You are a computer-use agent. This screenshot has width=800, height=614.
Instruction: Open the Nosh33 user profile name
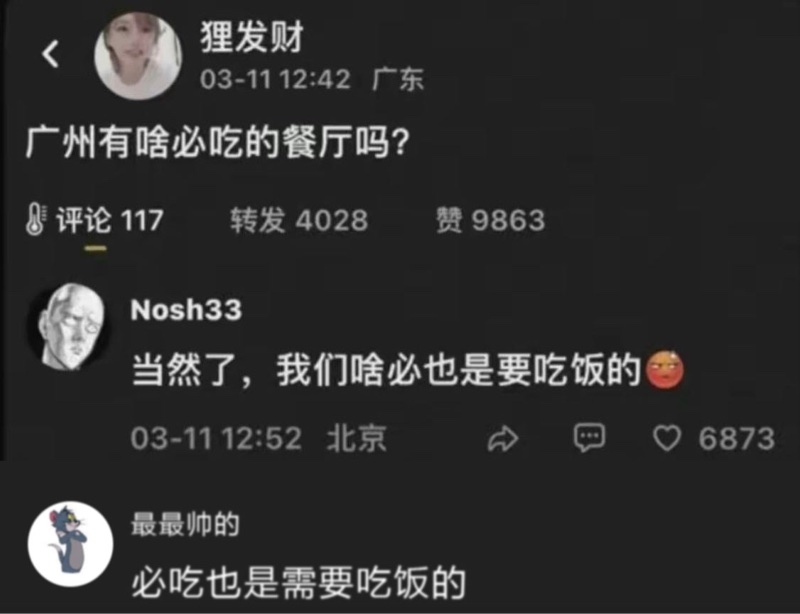[186, 309]
